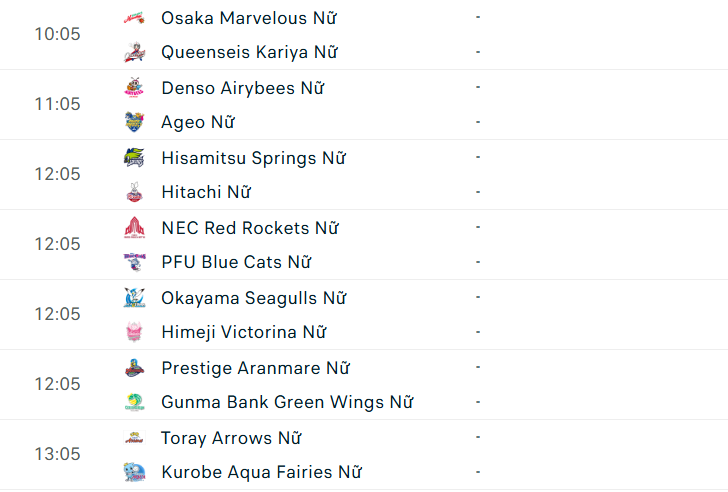Click the Kurobe Aqua Fairies logo

pyautogui.click(x=134, y=472)
